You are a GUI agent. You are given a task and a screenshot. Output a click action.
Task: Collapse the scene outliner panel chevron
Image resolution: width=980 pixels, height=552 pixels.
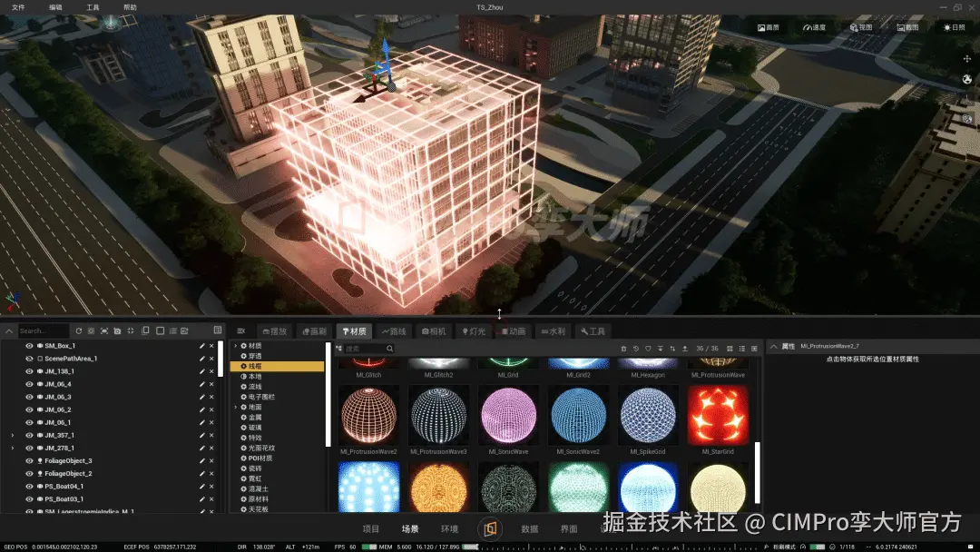click(x=9, y=331)
